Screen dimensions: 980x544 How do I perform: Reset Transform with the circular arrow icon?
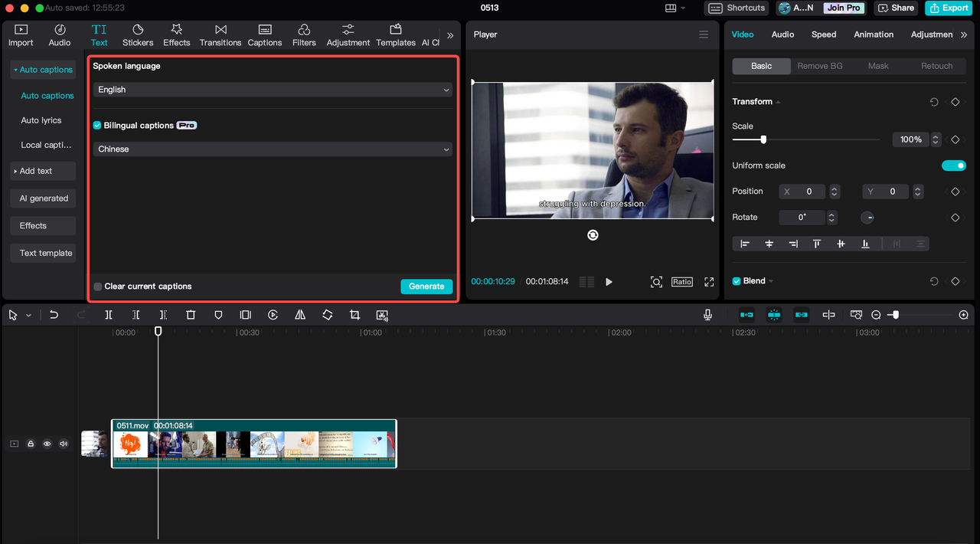tap(934, 102)
